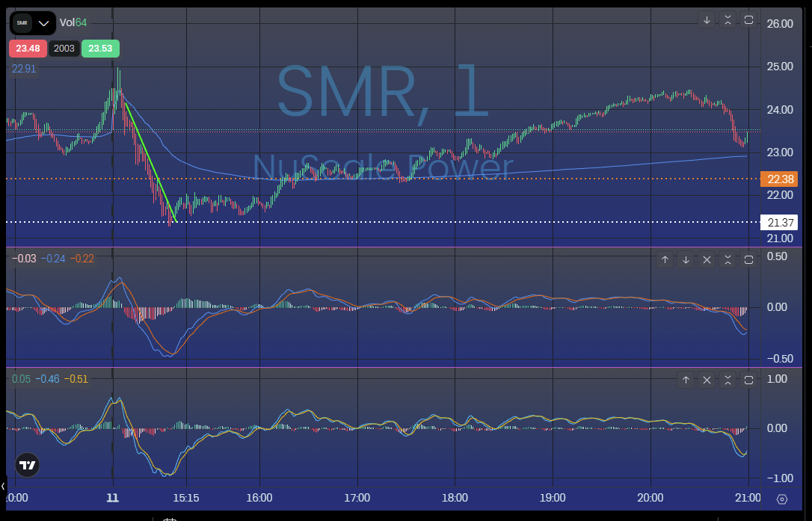
Task: Move the main price pane down
Action: [707, 20]
